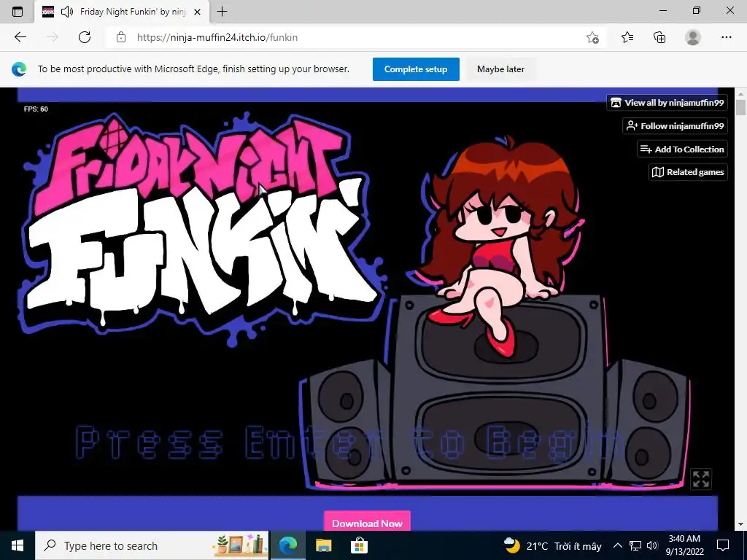Viewport: 747px width, 560px height.
Task: Open the Favorites list icon
Action: (627, 37)
